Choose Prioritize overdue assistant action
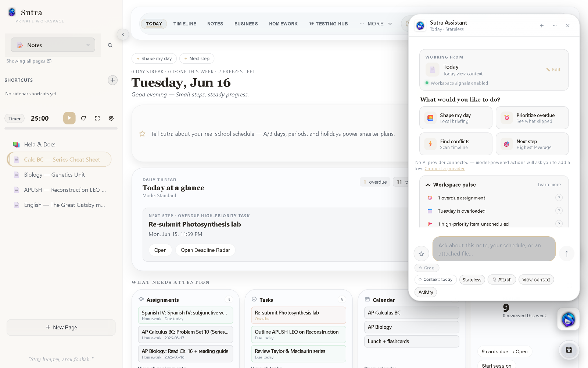 (532, 118)
